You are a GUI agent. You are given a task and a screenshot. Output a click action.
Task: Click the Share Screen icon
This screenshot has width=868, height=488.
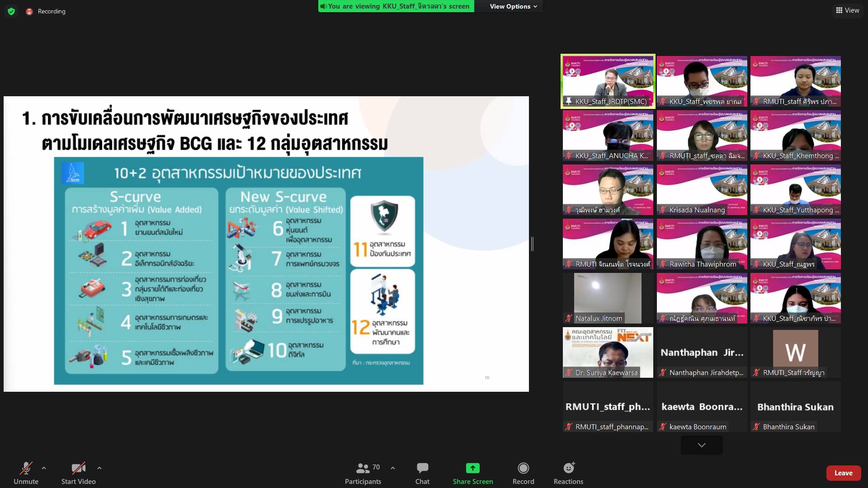point(472,468)
